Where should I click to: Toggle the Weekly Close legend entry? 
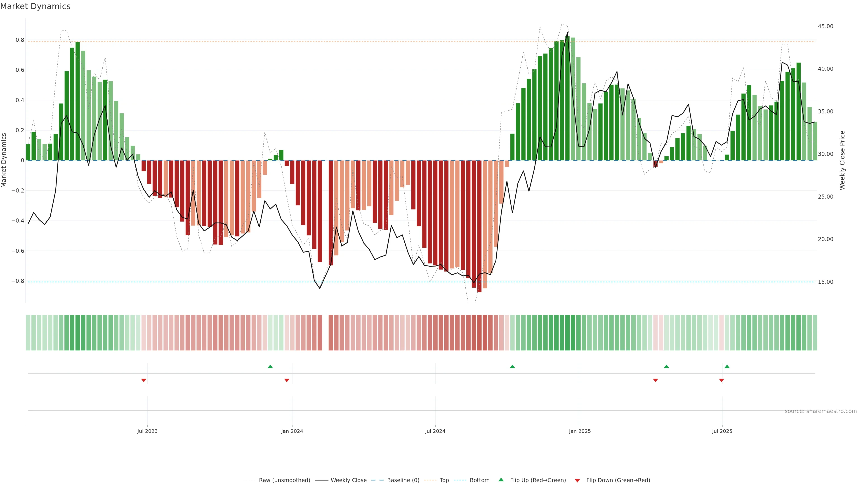(x=348, y=480)
